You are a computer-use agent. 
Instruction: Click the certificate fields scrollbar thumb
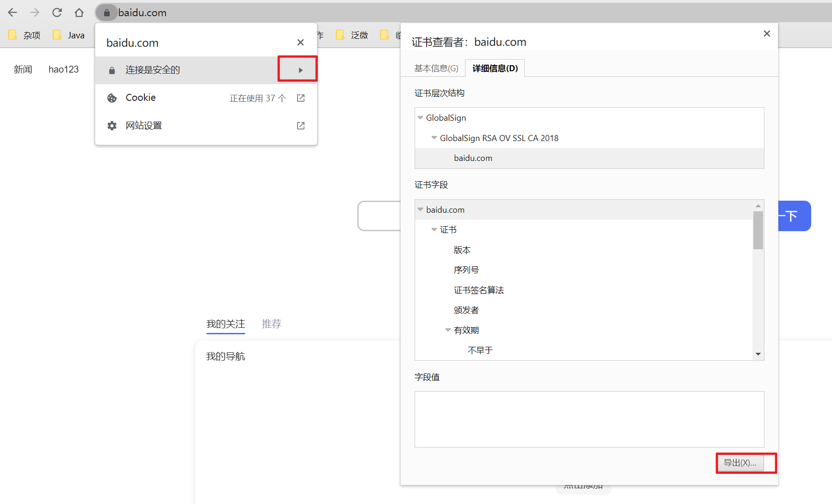(758, 230)
